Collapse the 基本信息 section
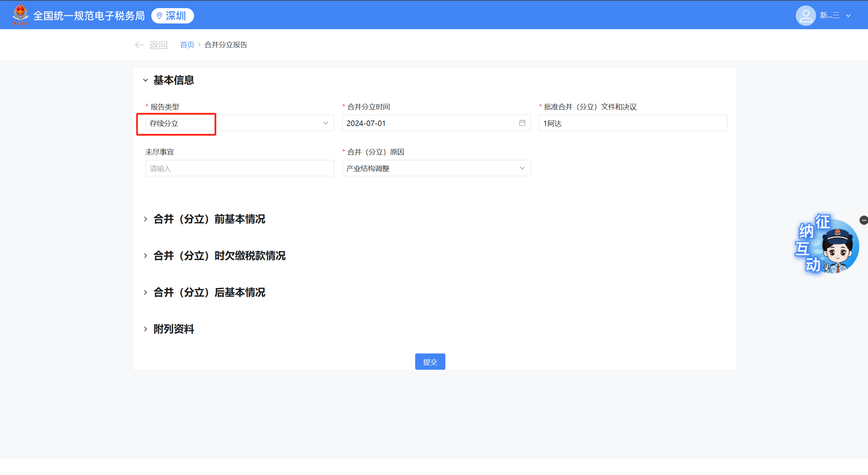The image size is (868, 475). click(x=146, y=80)
